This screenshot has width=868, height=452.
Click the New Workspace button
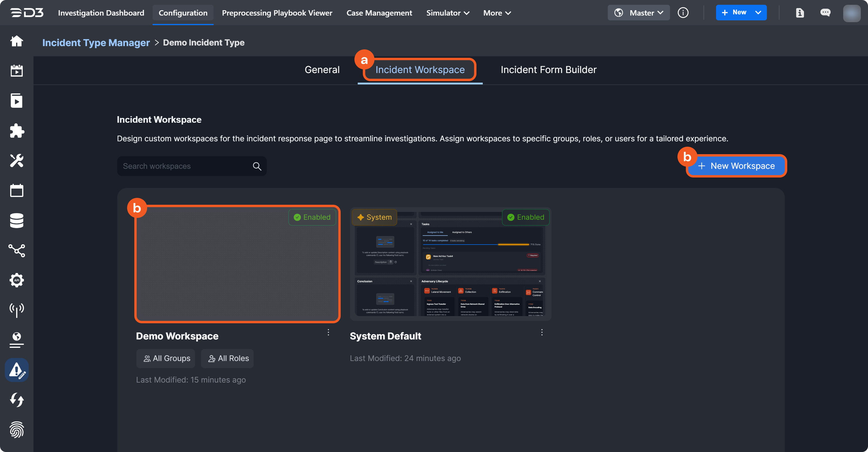[x=737, y=166]
